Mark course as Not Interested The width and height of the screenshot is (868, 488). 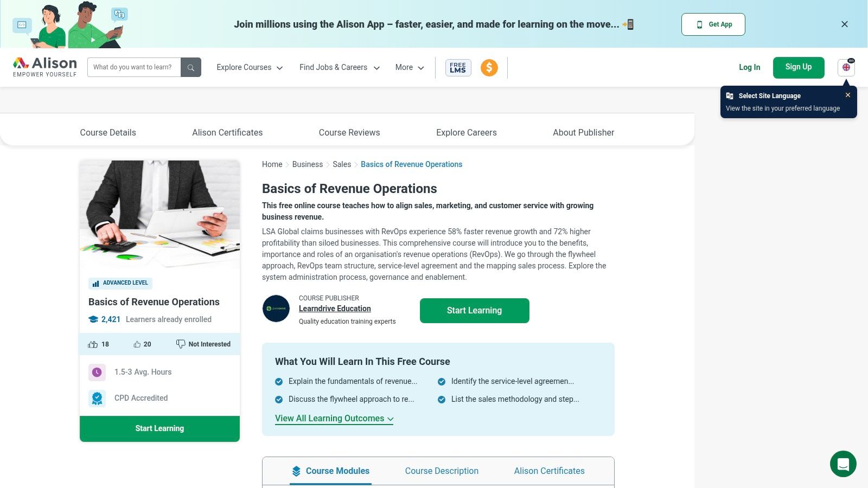click(203, 344)
